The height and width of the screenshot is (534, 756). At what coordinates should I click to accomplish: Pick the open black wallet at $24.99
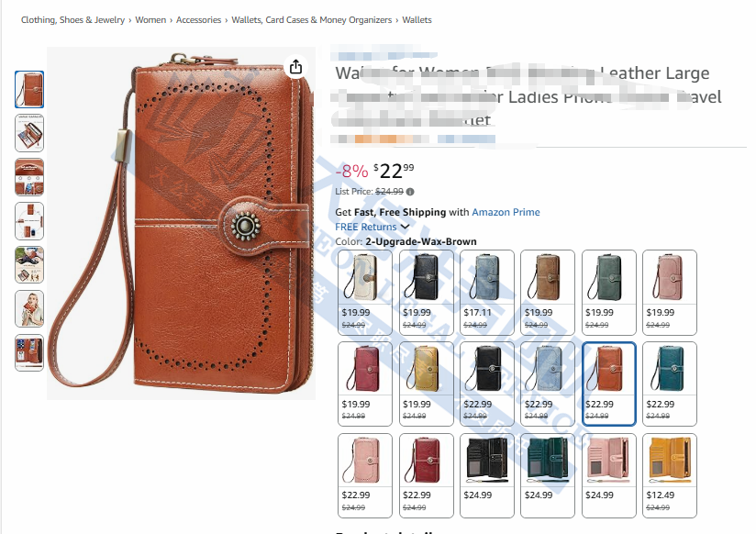[487, 475]
